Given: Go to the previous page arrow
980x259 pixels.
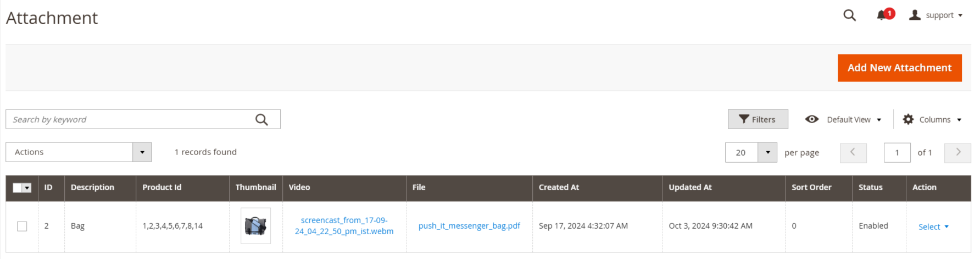Looking at the screenshot, I should (x=853, y=152).
